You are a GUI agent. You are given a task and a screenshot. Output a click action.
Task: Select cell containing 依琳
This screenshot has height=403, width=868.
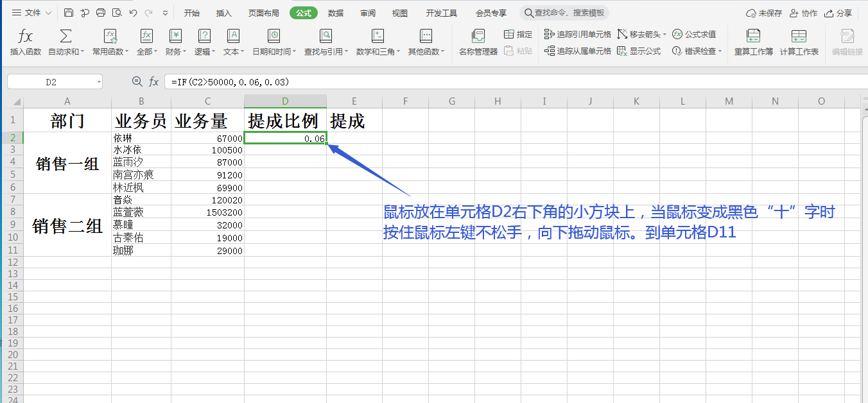point(141,138)
